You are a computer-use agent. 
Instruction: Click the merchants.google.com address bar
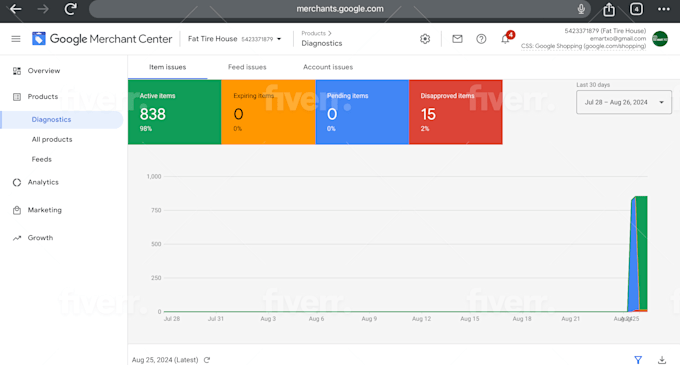(340, 9)
